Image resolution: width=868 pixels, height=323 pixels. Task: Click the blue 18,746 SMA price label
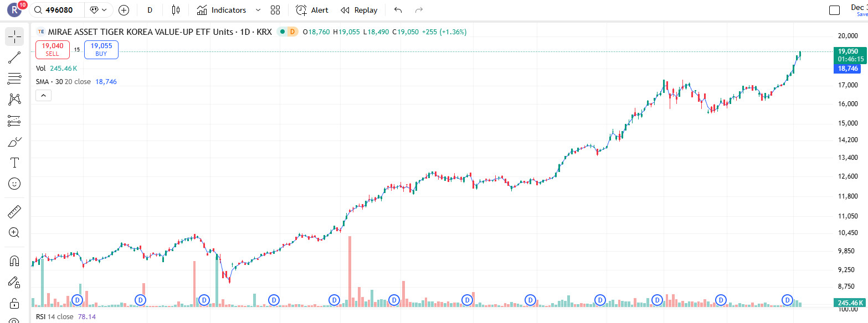tap(848, 69)
